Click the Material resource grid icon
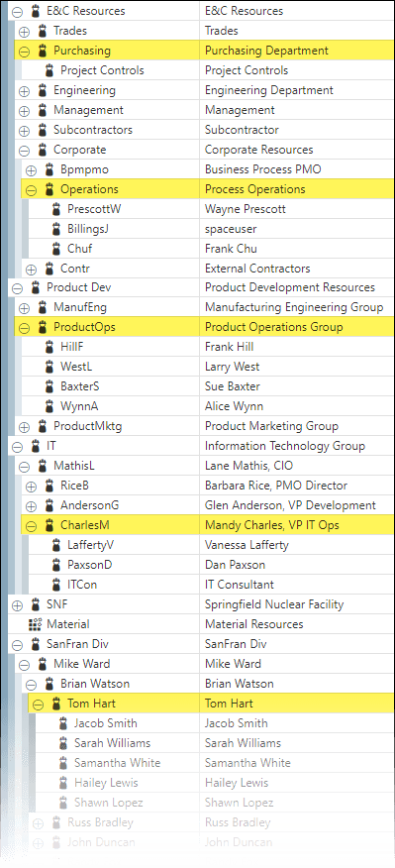The width and height of the screenshot is (395, 868). point(35,624)
